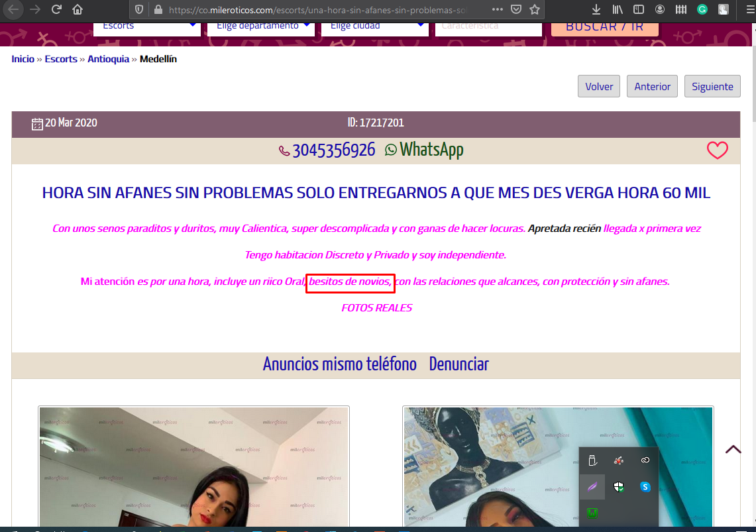Click the 20 Mar 2020 date text
This screenshot has width=756, height=532.
[x=71, y=123]
